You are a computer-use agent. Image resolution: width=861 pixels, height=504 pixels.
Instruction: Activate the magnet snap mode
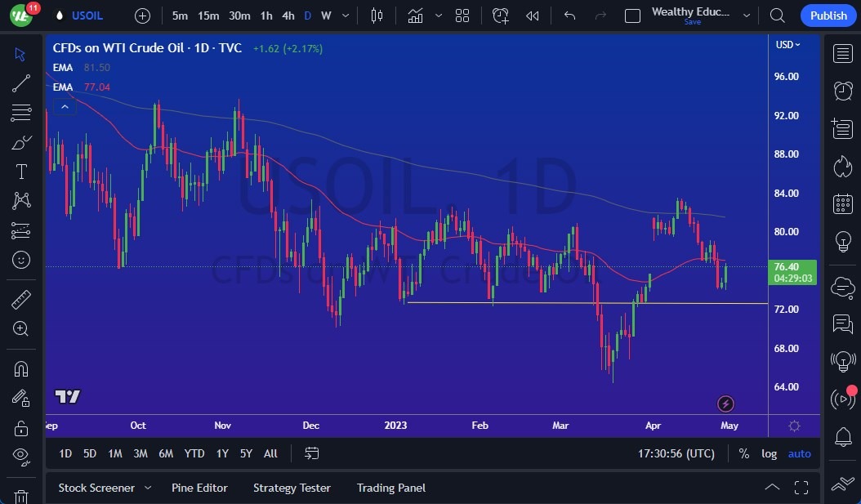(21, 368)
